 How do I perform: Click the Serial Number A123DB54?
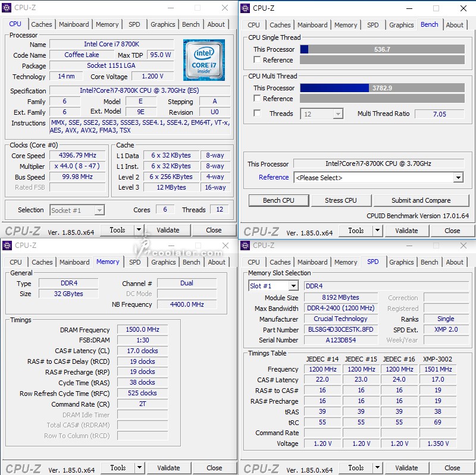pos(340,340)
